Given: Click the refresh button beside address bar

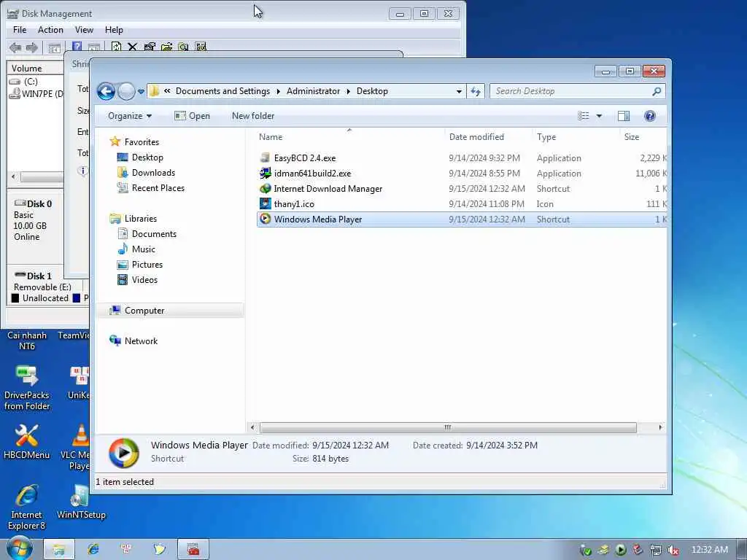Looking at the screenshot, I should 476,91.
